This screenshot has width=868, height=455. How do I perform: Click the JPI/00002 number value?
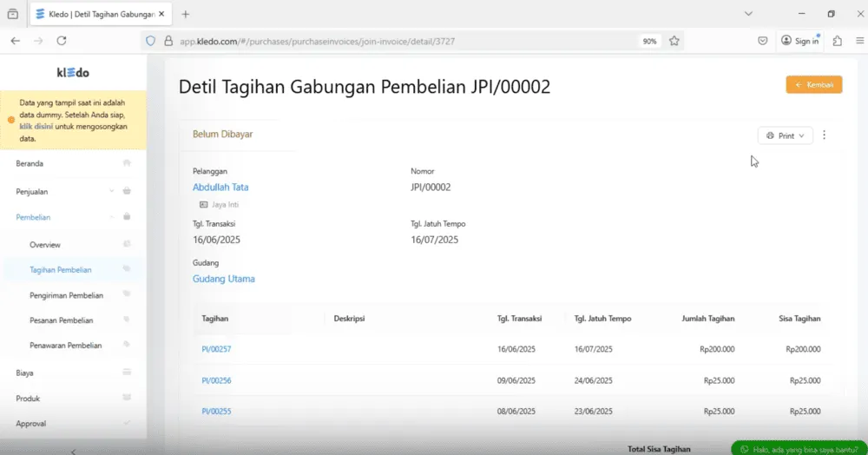point(431,187)
